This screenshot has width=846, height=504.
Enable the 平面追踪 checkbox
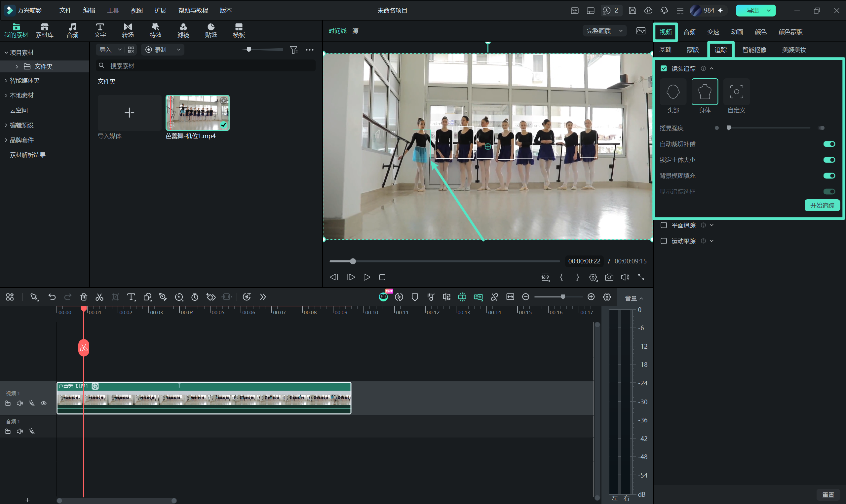tap(664, 225)
